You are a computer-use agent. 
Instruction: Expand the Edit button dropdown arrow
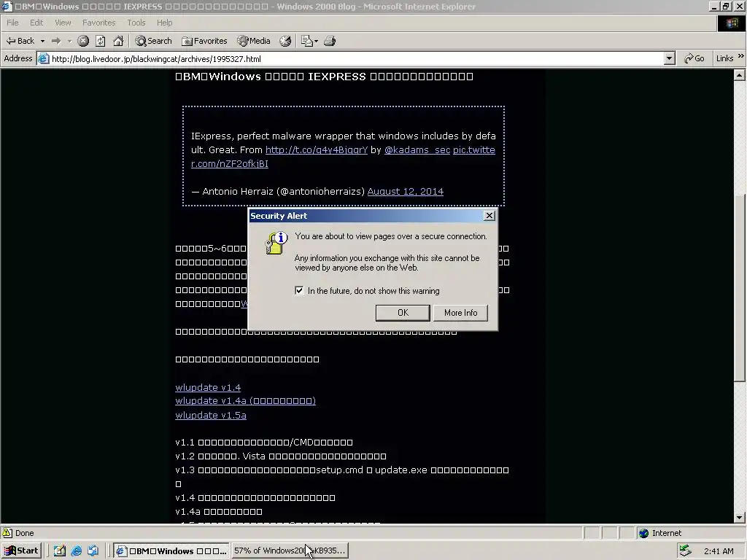317,41
